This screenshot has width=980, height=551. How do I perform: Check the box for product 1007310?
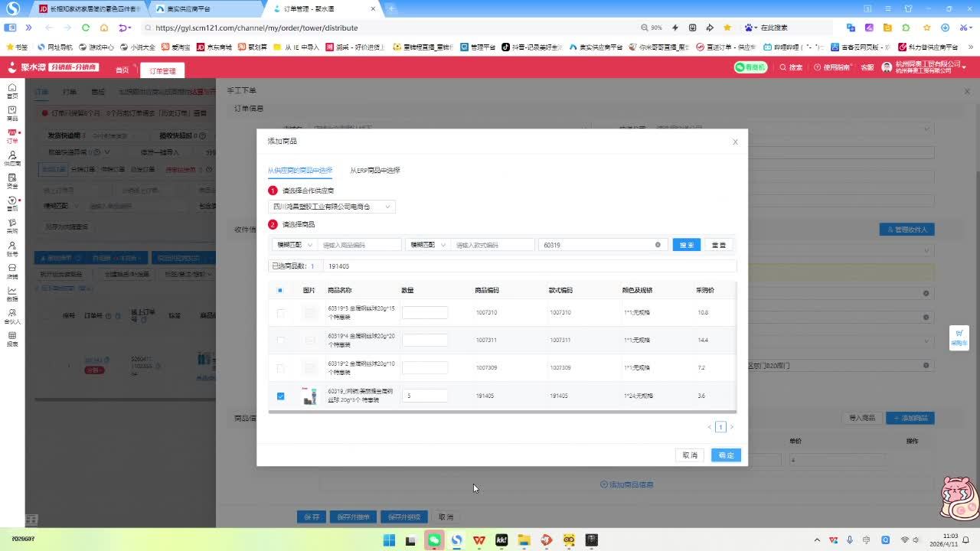pos(280,313)
